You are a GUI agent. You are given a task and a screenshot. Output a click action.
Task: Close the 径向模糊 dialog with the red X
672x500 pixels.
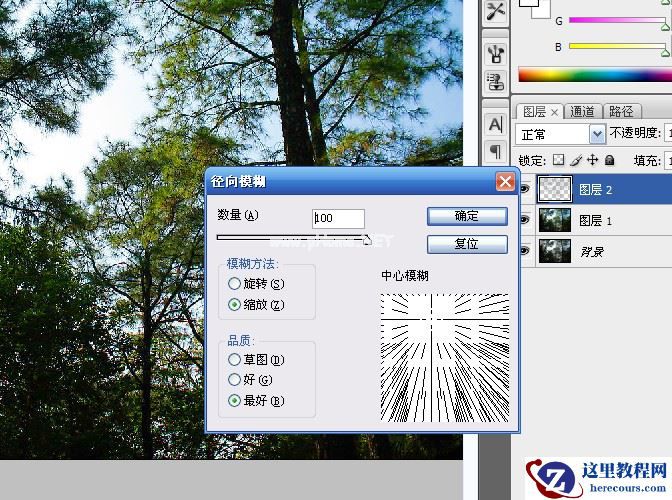[505, 182]
